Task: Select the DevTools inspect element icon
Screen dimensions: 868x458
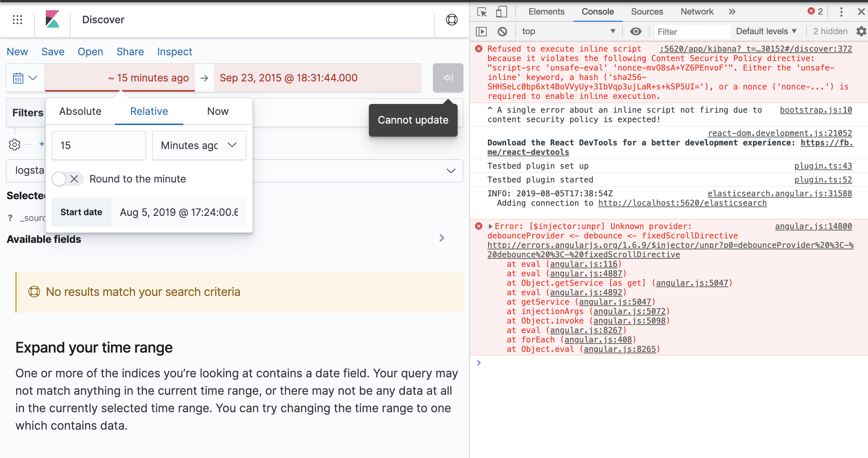Action: click(482, 12)
